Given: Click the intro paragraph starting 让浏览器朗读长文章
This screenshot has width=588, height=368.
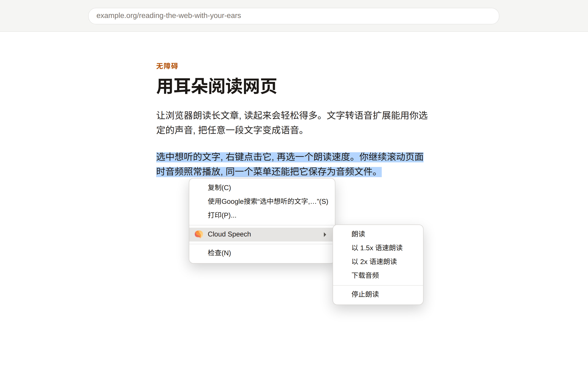Looking at the screenshot, I should pos(292,123).
